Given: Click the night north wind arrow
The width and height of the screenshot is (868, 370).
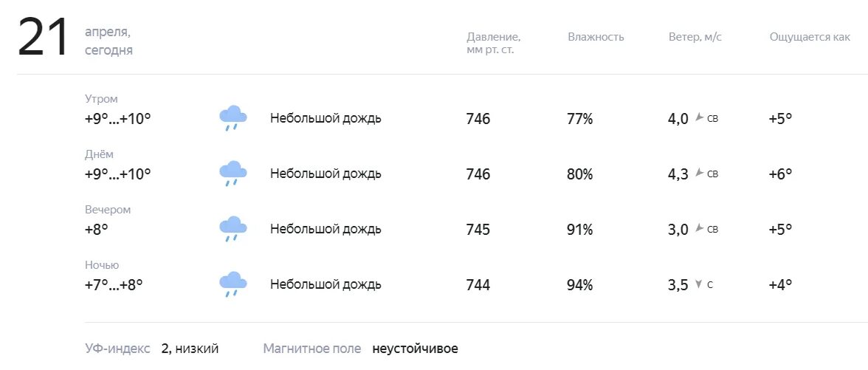Looking at the screenshot, I should click(x=699, y=284).
